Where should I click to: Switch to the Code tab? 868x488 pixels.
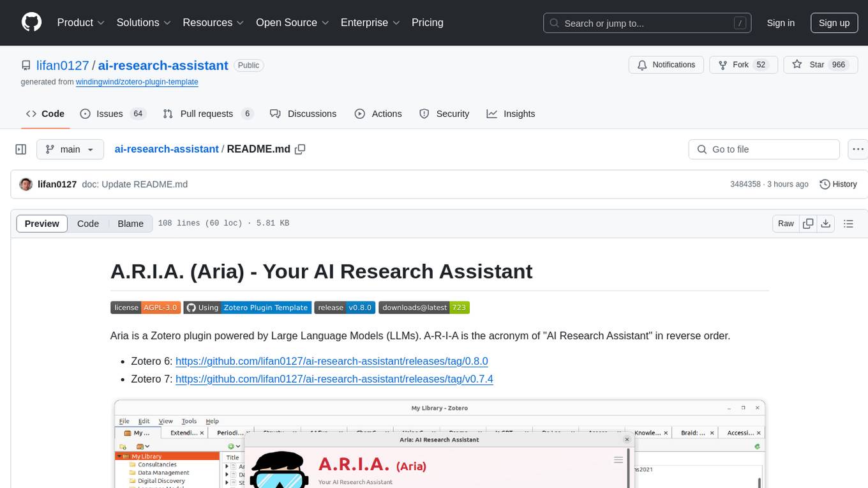tap(45, 114)
